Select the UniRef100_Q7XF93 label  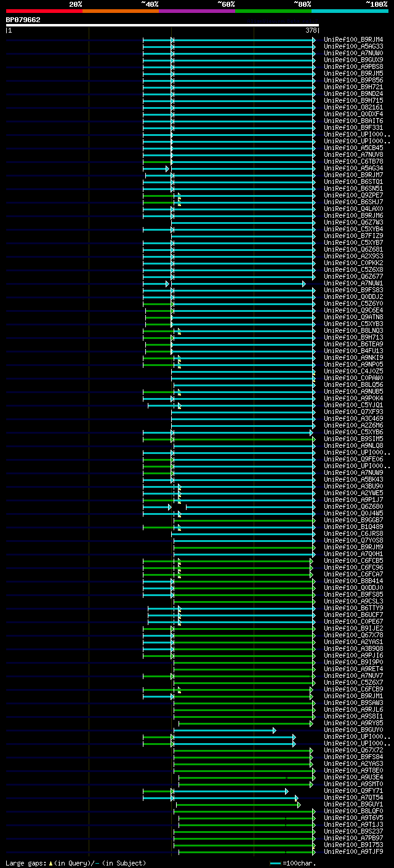(353, 412)
